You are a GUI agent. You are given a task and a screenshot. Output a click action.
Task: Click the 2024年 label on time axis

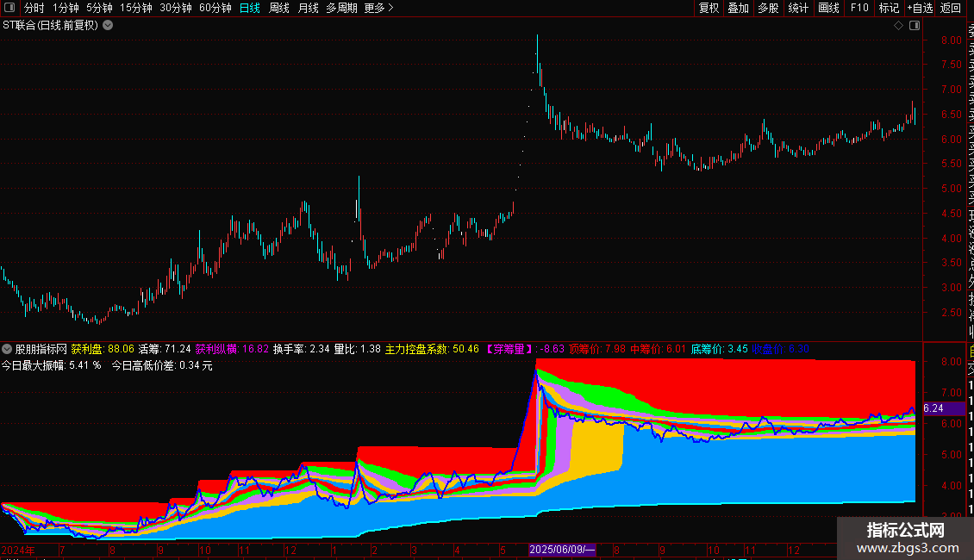pyautogui.click(x=18, y=550)
